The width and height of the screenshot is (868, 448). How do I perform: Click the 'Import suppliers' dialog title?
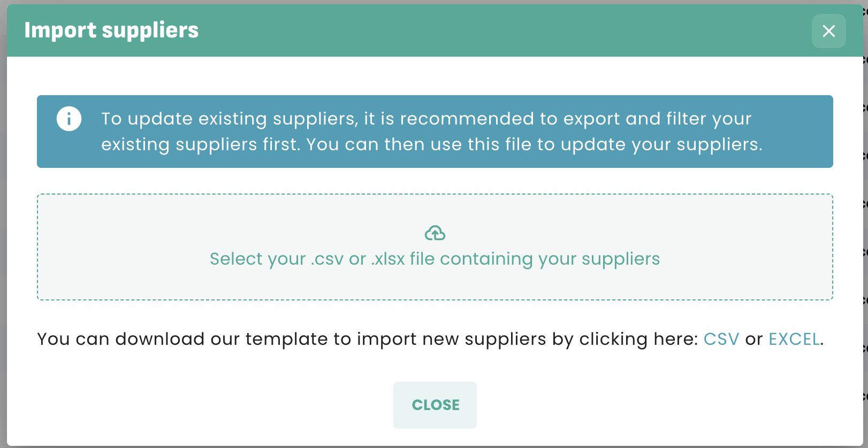111,30
